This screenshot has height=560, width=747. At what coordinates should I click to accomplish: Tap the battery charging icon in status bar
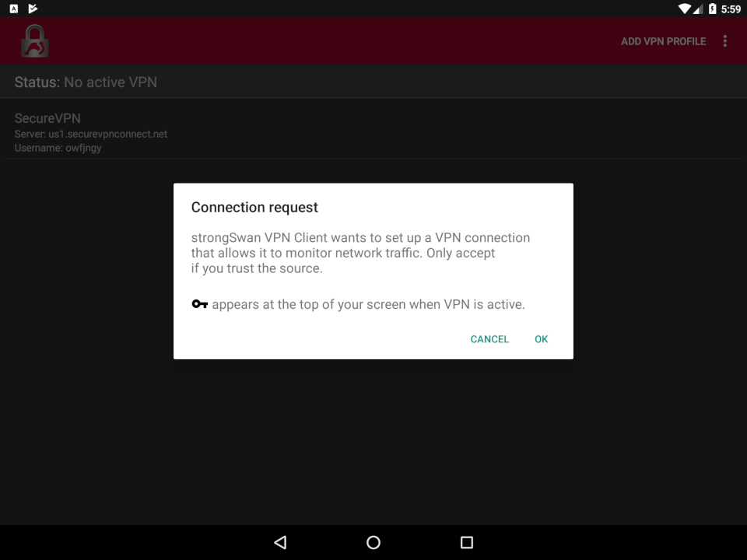pyautogui.click(x=713, y=9)
